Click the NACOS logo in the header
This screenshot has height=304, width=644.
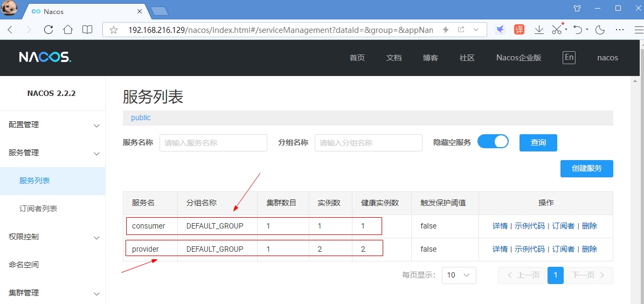click(x=45, y=58)
